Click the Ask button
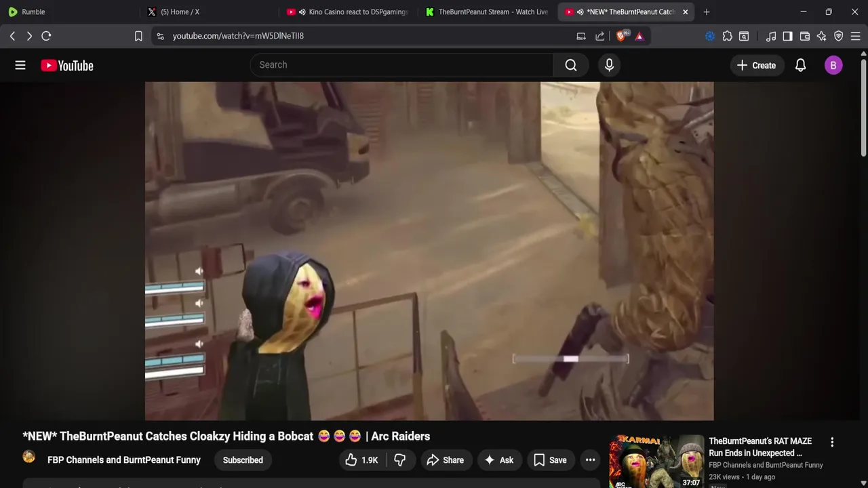Image resolution: width=868 pixels, height=488 pixels. tap(498, 460)
